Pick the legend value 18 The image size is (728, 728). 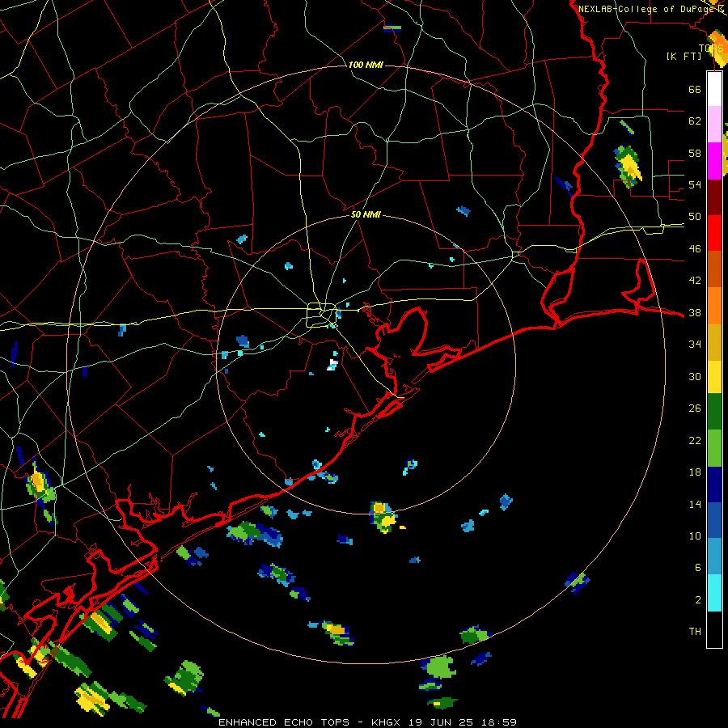tap(695, 472)
